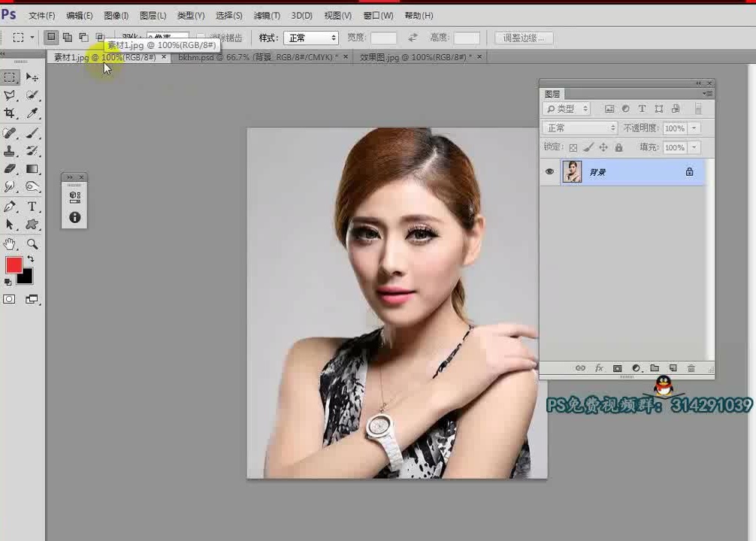Toggle type layer filter
This screenshot has width=756, height=541.
[x=642, y=109]
